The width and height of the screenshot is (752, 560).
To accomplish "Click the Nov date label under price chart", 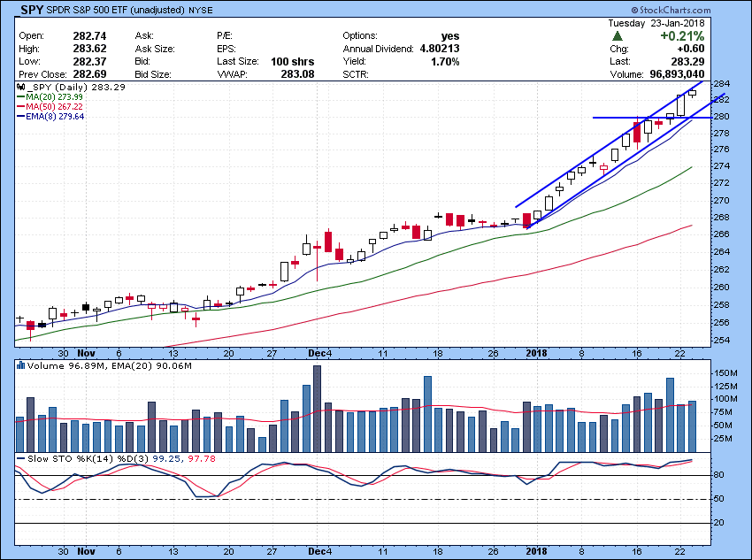I will pos(87,353).
